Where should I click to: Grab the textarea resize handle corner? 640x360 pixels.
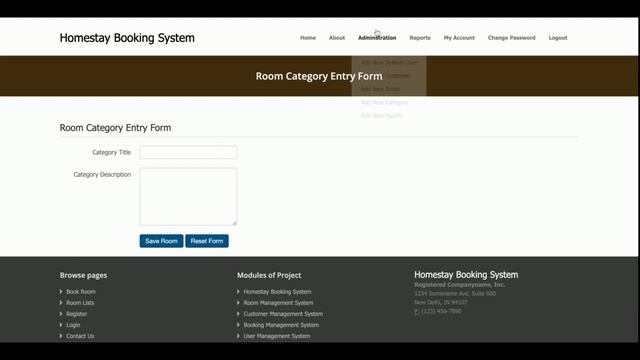tap(234, 223)
